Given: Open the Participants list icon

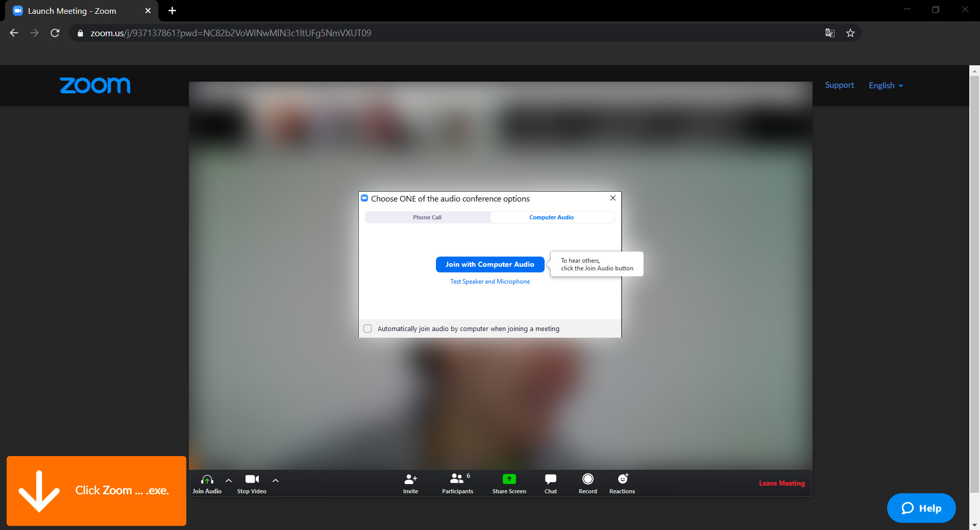Looking at the screenshot, I should [x=457, y=478].
